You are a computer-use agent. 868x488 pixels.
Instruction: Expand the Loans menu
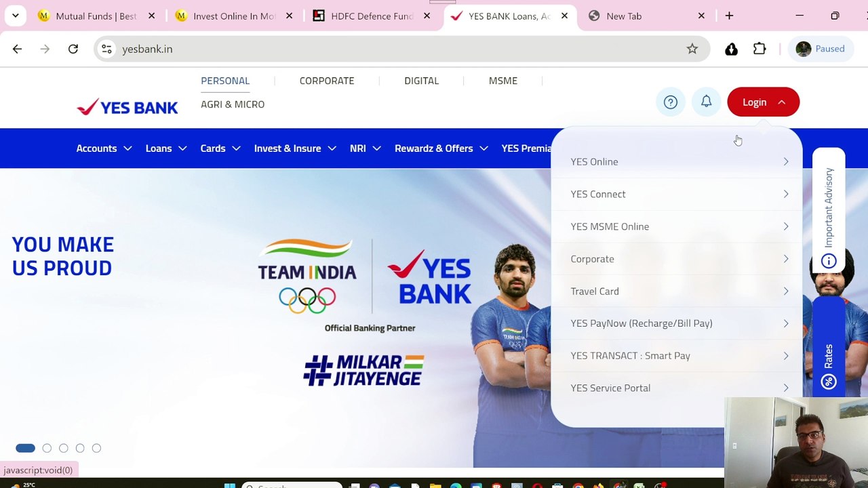[x=166, y=148]
